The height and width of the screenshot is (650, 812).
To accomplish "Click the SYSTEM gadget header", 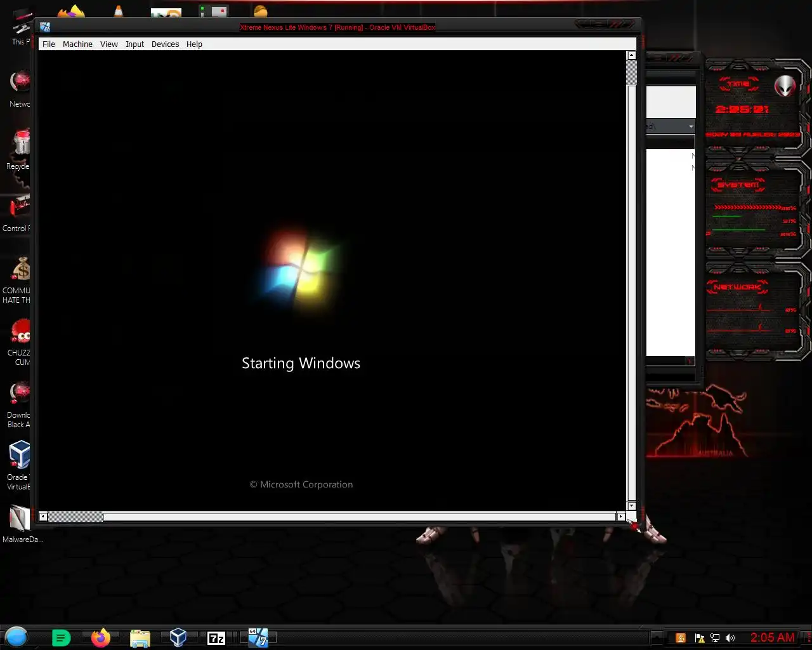I will [x=738, y=185].
